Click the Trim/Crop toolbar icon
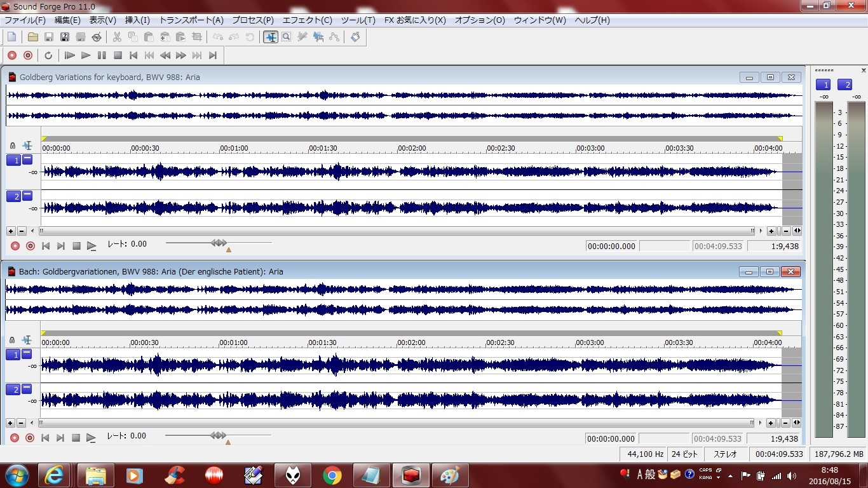This screenshot has height=488, width=868. click(x=196, y=37)
